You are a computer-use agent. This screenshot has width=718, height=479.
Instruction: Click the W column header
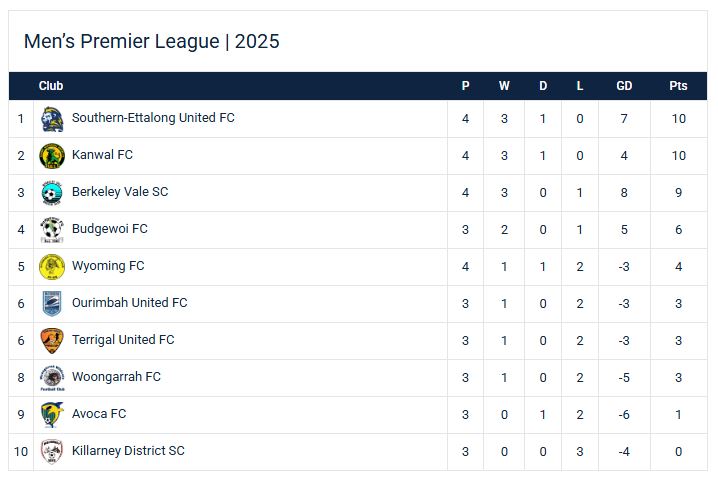tap(504, 86)
